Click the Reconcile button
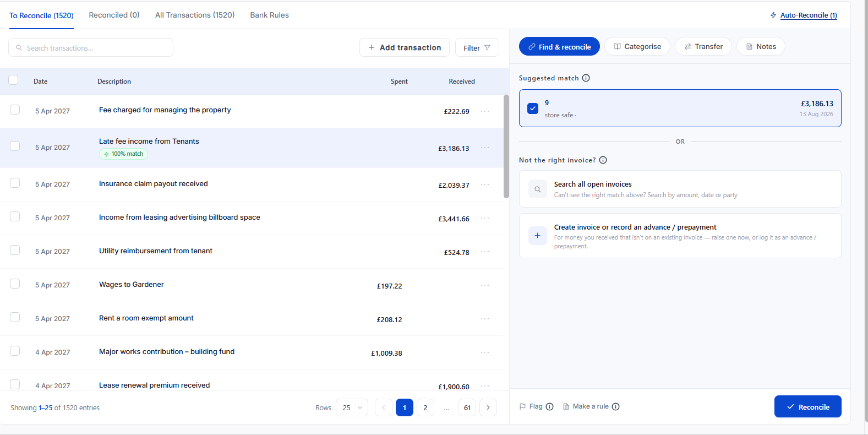Image resolution: width=868 pixels, height=435 pixels. click(x=808, y=407)
